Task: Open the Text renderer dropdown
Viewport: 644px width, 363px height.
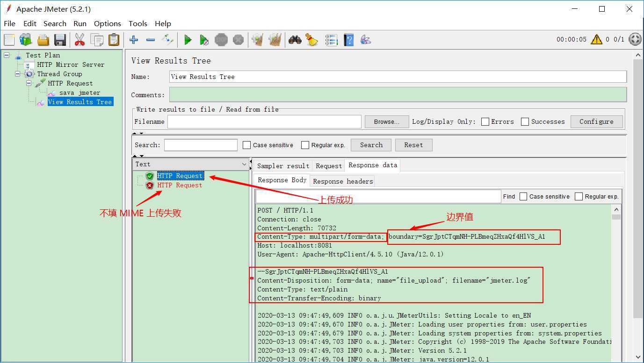Action: click(191, 164)
